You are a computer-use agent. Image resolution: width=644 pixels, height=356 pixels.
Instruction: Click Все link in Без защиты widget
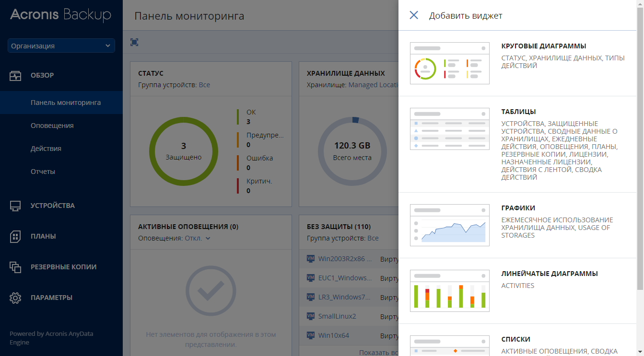tap(373, 238)
